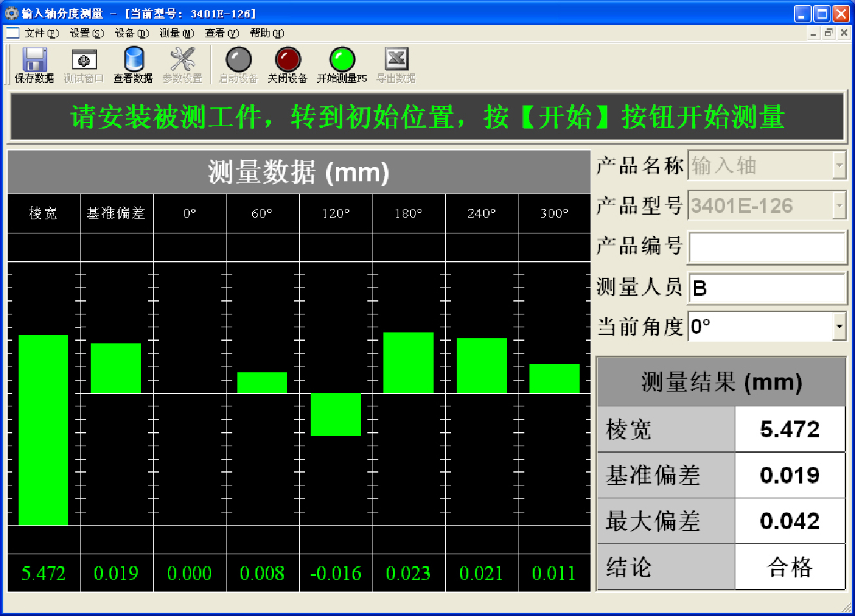The image size is (855, 616).
Task: Click the operator (测量人员) input field
Action: click(766, 288)
